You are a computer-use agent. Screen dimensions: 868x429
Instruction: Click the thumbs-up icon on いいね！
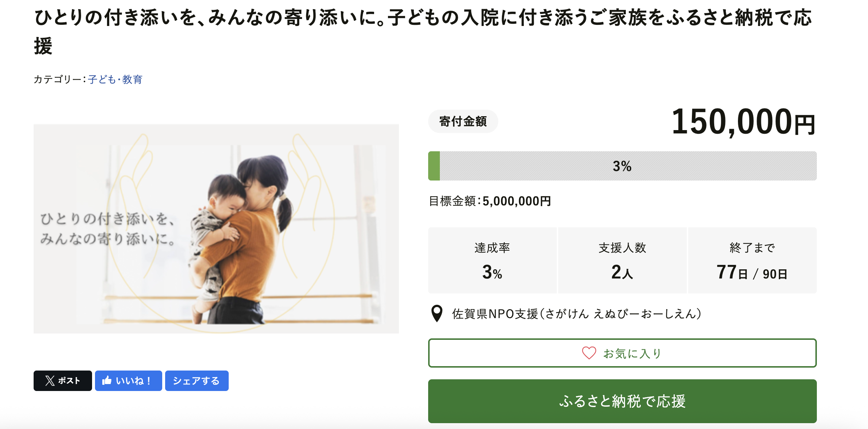click(x=107, y=380)
